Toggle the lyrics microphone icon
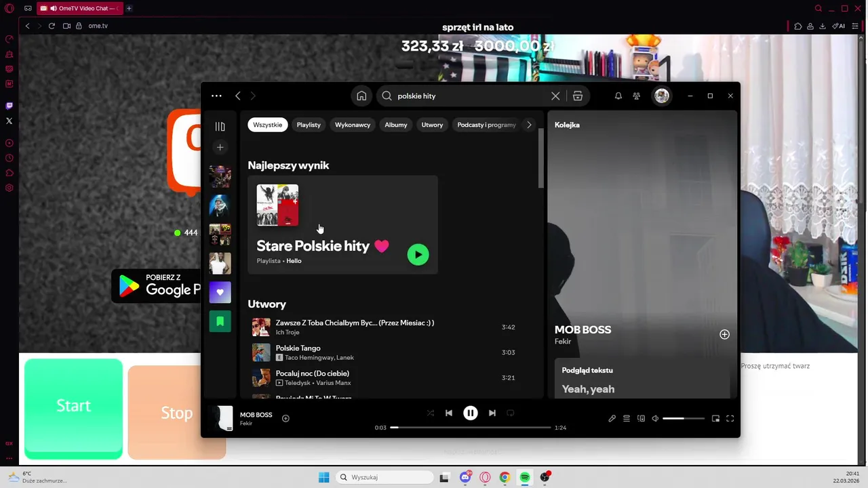This screenshot has height=488, width=868. pyautogui.click(x=612, y=419)
